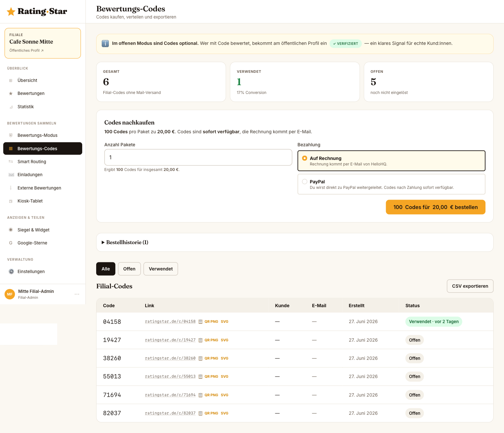Open Bewertungen star item in sidebar

tap(43, 93)
